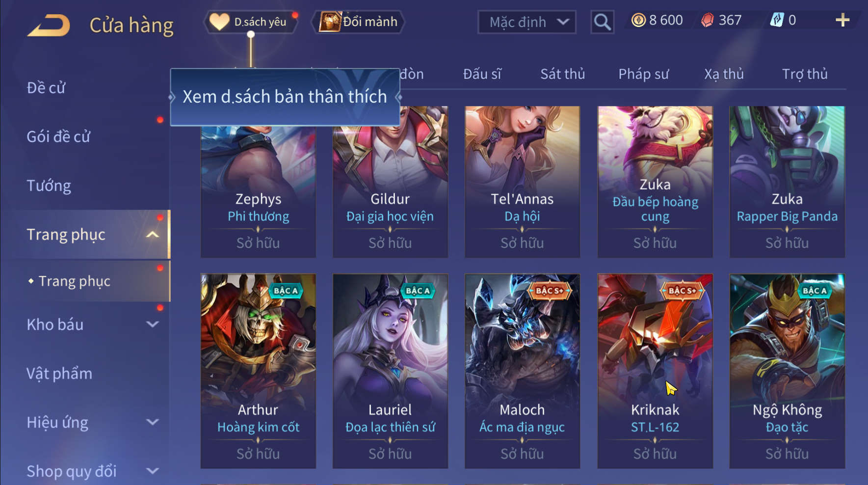Select the Trợ thủ tab
868x485 pixels.
click(805, 74)
